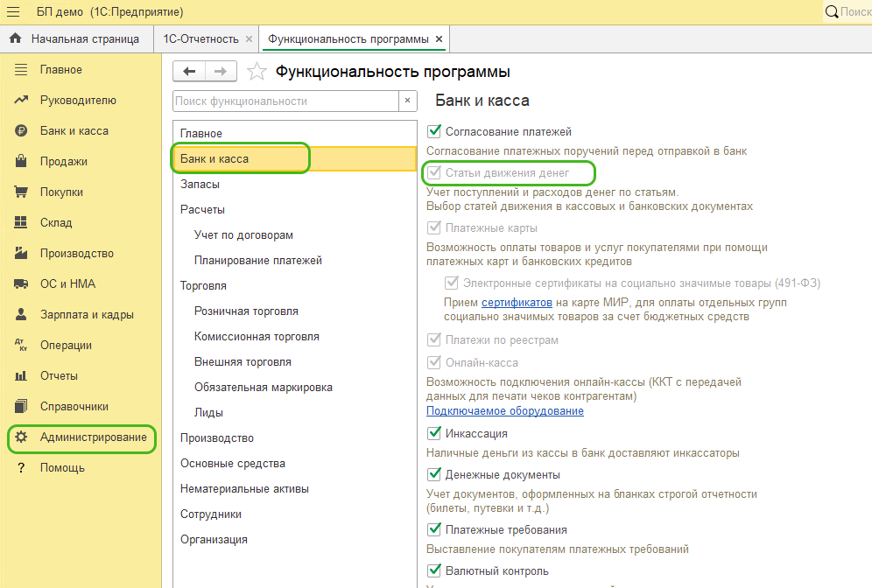Close the Функциональность программы tab
Screen dimensions: 872x588
[440, 39]
